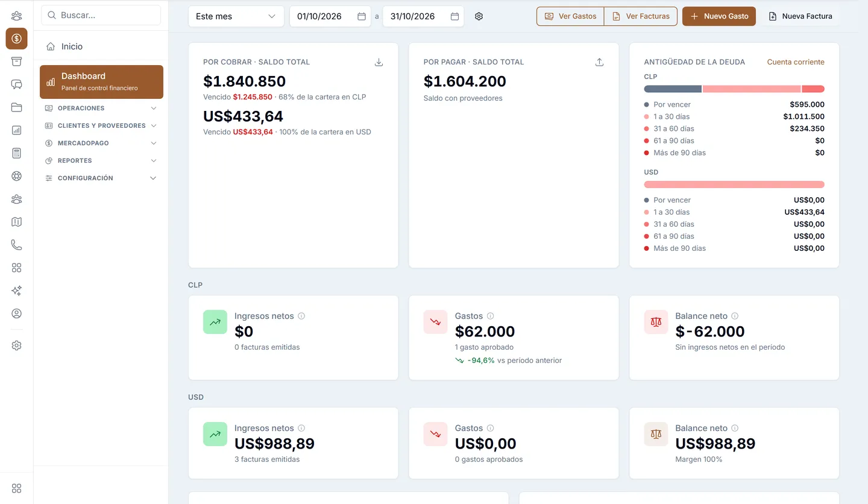This screenshot has height=504, width=868.
Task: Click the -94,6% change versus previous period
Action: pos(480,361)
